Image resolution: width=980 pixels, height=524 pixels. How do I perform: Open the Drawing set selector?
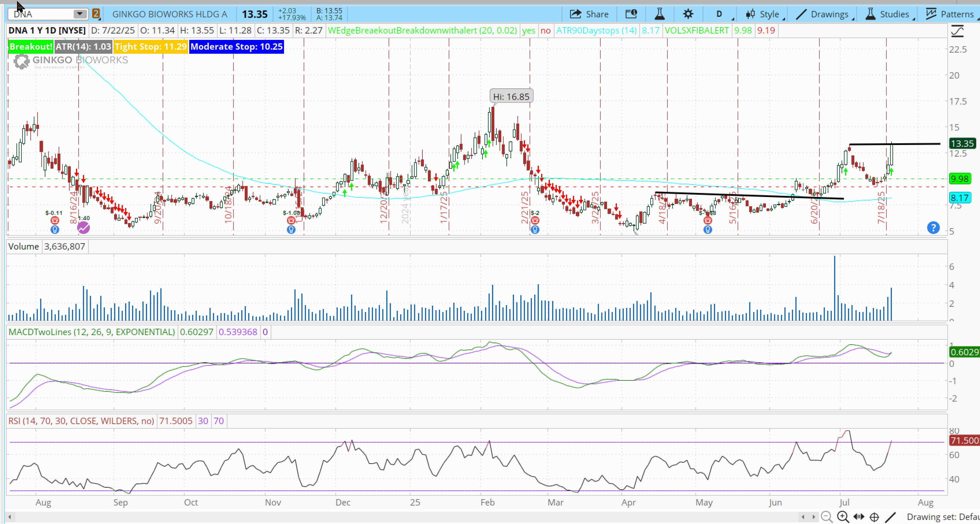(x=943, y=517)
